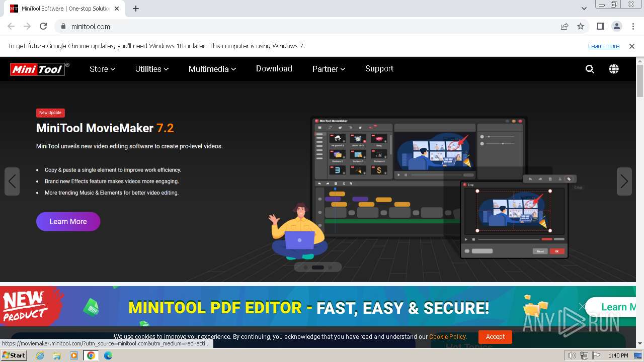The image size is (644, 362).
Task: Show next slide in carousel
Action: click(x=624, y=182)
